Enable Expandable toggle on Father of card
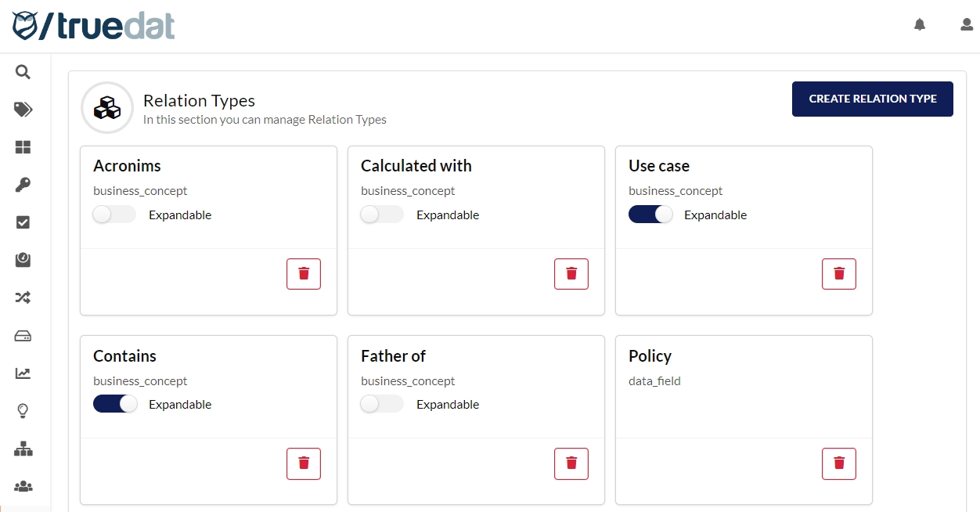Image resolution: width=980 pixels, height=512 pixels. click(381, 404)
